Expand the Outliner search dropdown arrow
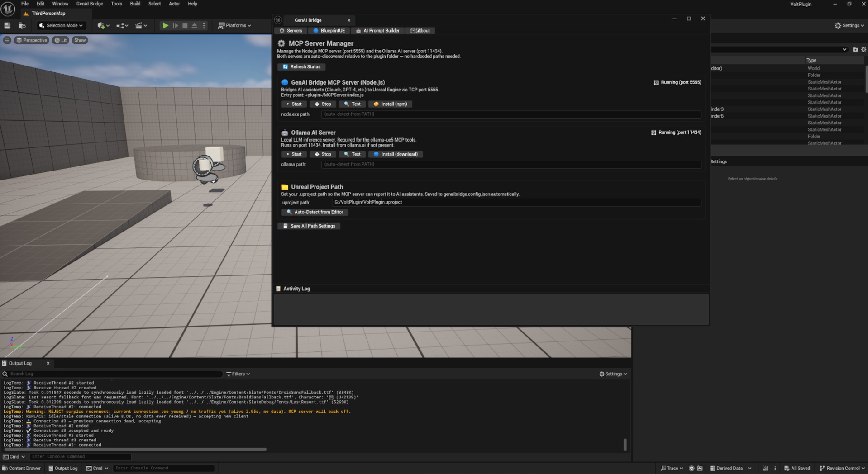The image size is (868, 474). pos(844,49)
